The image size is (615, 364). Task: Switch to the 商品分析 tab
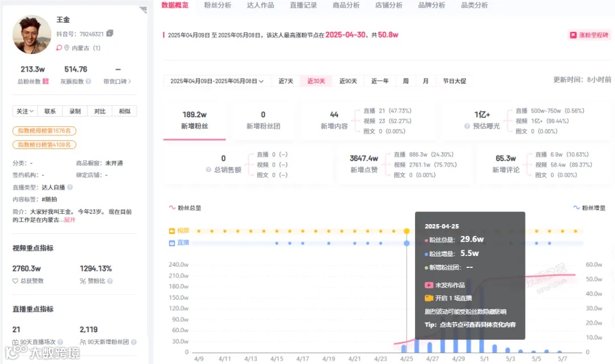[346, 5]
